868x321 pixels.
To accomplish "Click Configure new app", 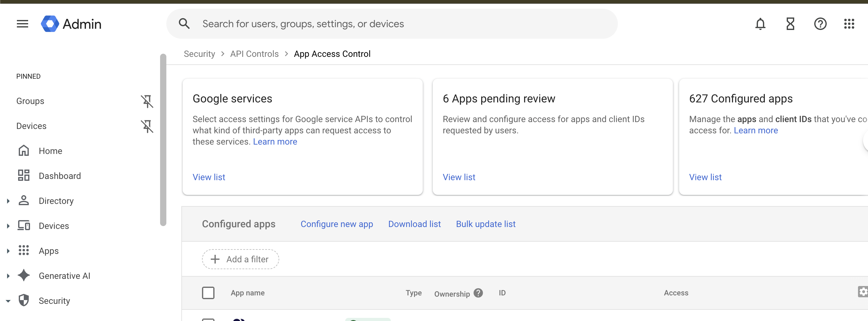I will (337, 224).
